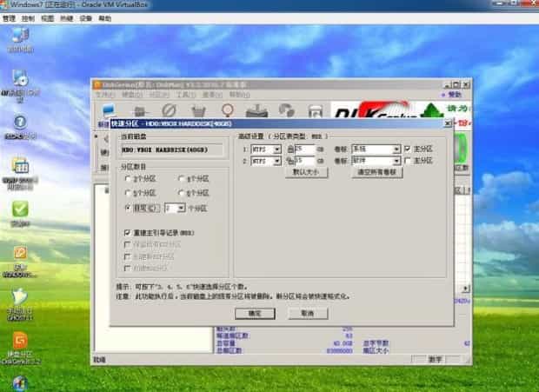539x392 pixels.
Task: Click Format partition toolbar icon
Action: 256,110
